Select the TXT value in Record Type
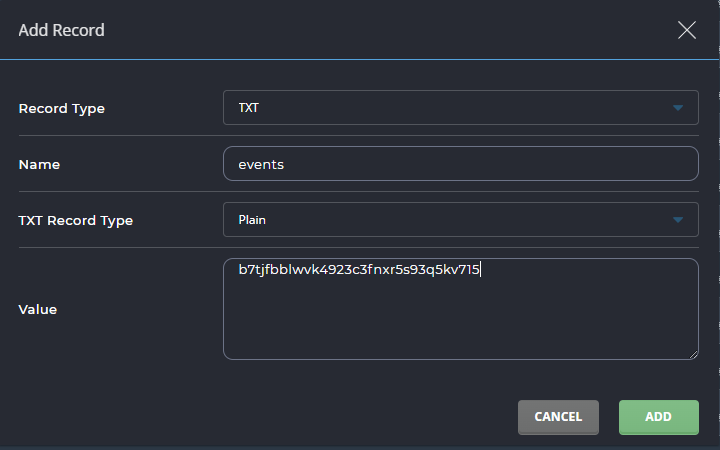The image size is (720, 450). 248,108
